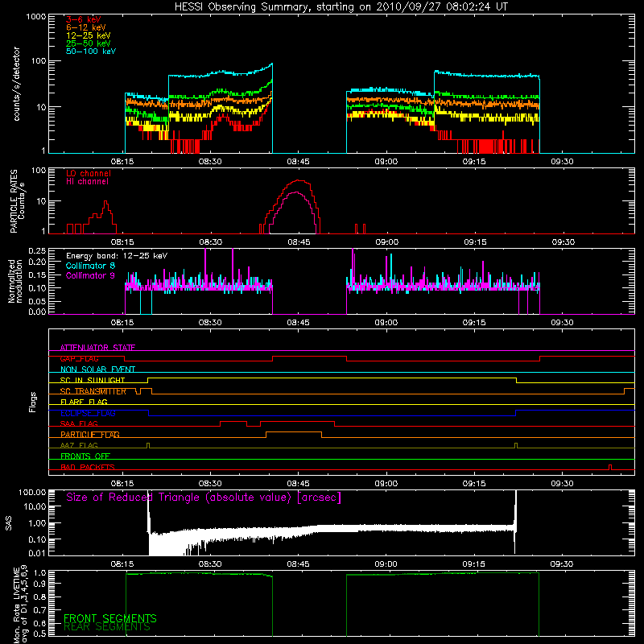Click the FRONT SEGMENTS legend label

[110, 618]
